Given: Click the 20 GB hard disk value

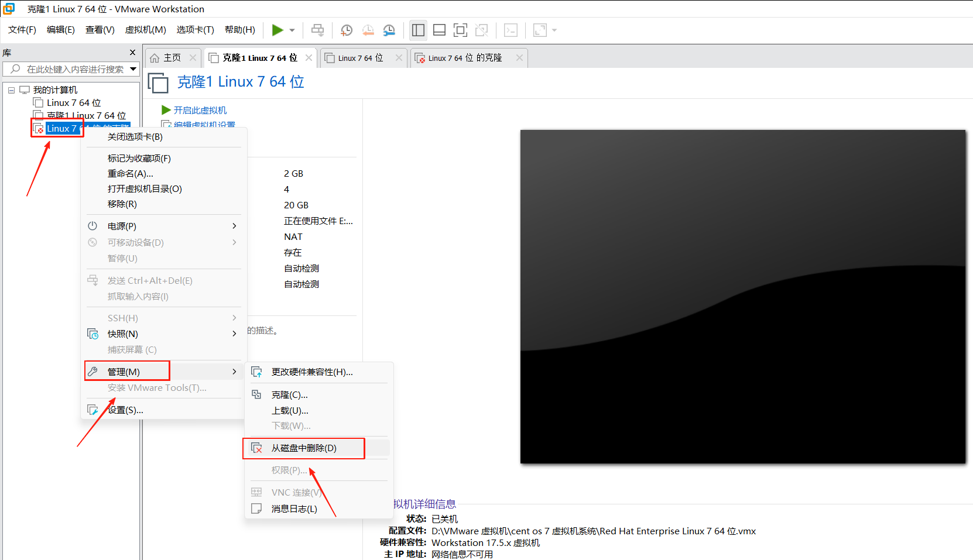Looking at the screenshot, I should 296,205.
